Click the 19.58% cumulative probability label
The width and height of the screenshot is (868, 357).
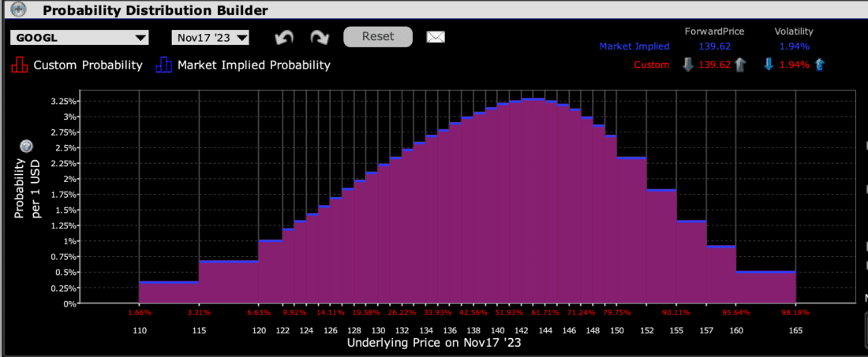pyautogui.click(x=366, y=313)
